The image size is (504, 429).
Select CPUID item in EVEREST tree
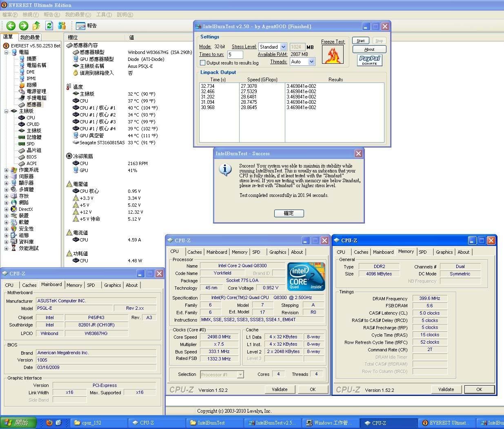[x=33, y=124]
